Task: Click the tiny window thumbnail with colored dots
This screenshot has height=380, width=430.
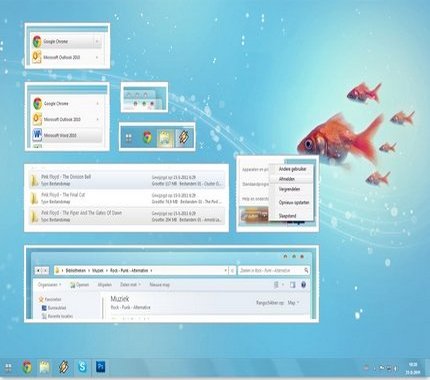Action: [x=144, y=97]
